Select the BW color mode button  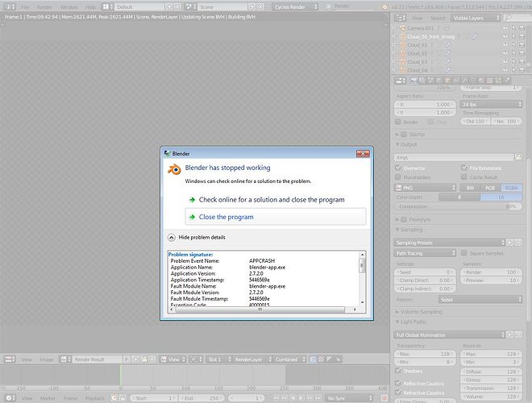tap(470, 188)
